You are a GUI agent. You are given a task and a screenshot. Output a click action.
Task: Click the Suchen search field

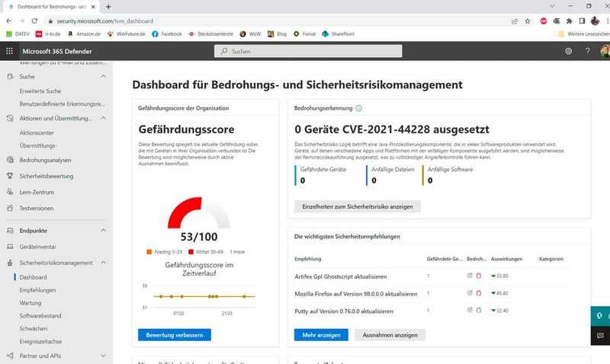(308, 51)
